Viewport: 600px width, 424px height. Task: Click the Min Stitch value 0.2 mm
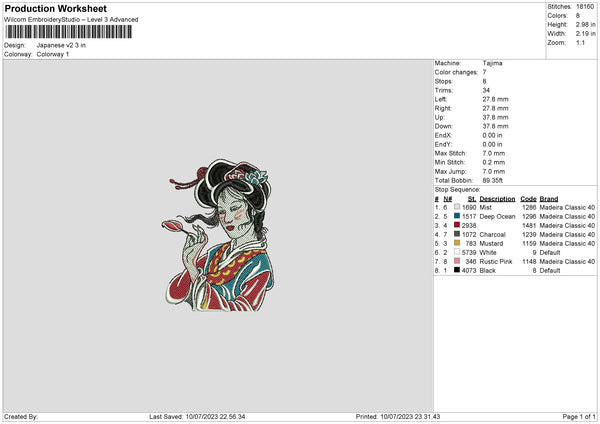pyautogui.click(x=494, y=162)
